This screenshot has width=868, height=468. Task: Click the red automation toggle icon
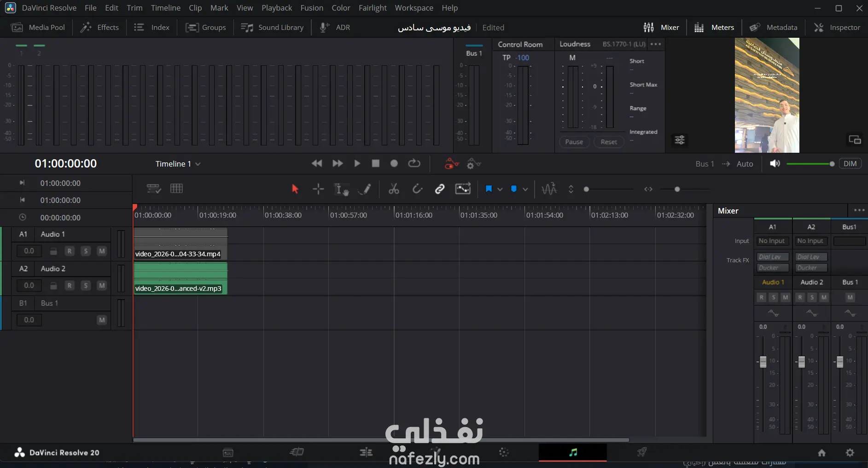(452, 163)
